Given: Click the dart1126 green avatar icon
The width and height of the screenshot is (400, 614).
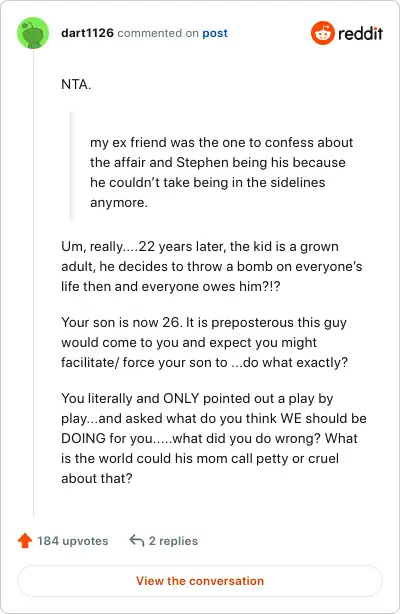Looking at the screenshot, I should 33,33.
